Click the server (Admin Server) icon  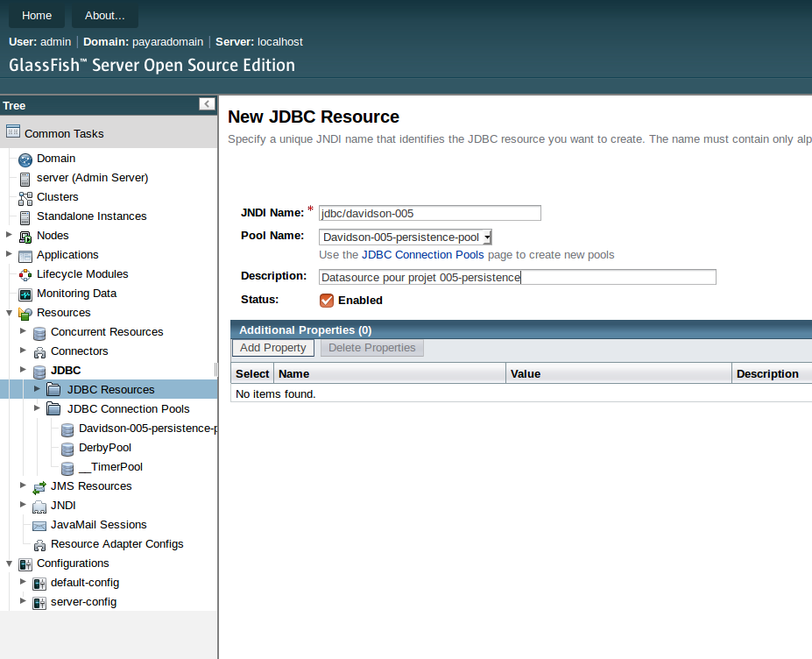coord(25,180)
